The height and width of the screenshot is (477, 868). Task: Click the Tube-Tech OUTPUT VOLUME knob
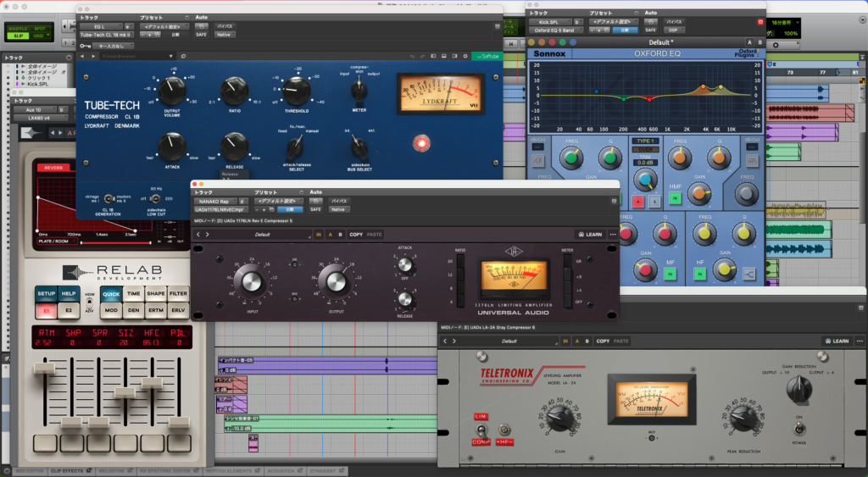coord(172,90)
